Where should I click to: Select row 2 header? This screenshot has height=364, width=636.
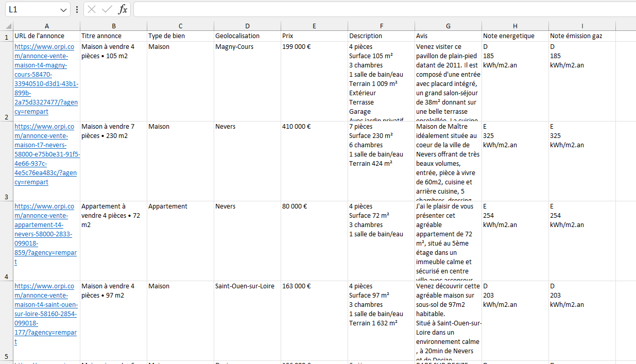click(x=7, y=81)
